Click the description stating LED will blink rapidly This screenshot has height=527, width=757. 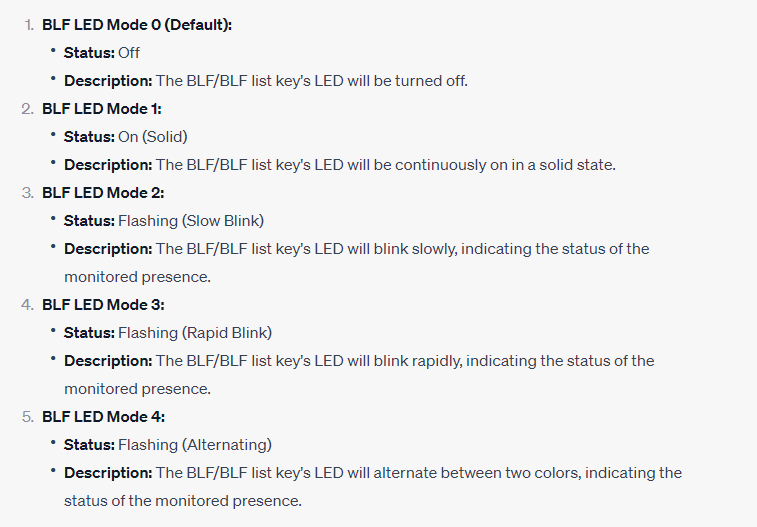point(359,374)
